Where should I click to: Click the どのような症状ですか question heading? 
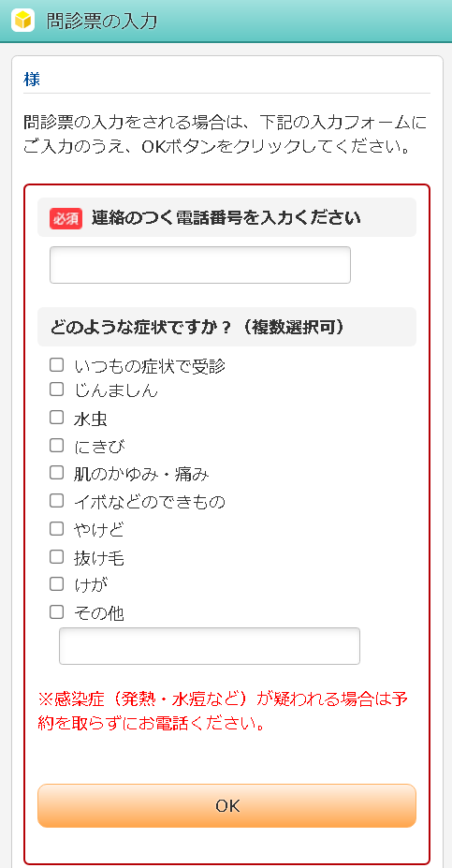pyautogui.click(x=197, y=327)
